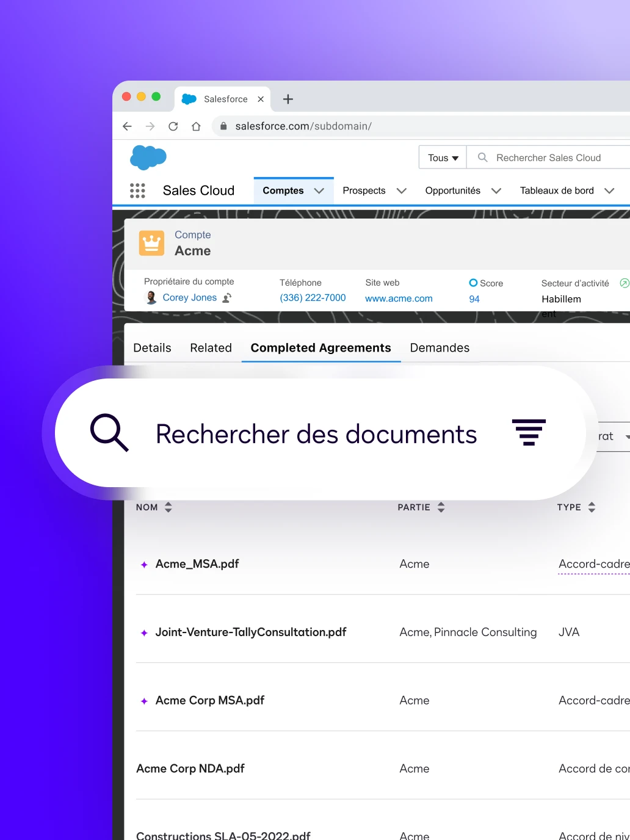Click sparkle icon beside Joint-Venture-TallyConsultation.pdf
The image size is (630, 840).
tap(144, 633)
